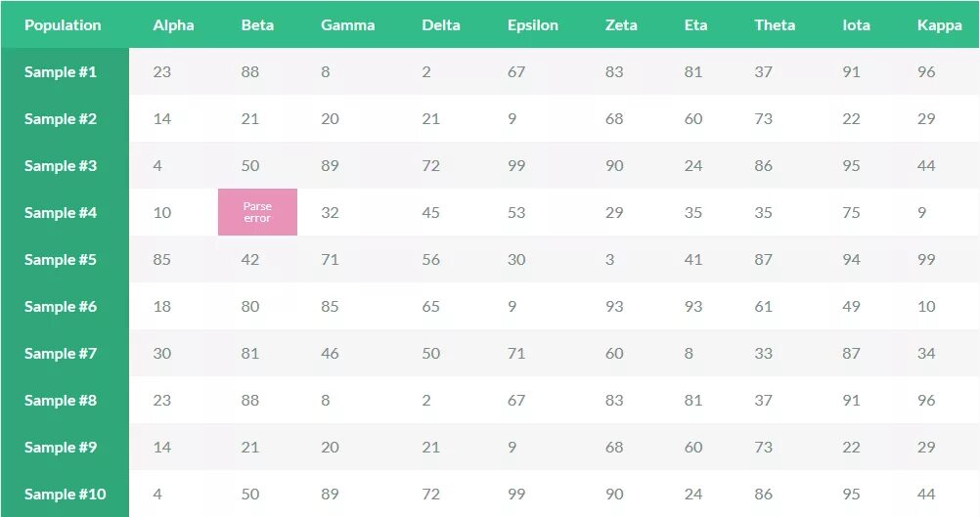Click the Delta column header
The width and height of the screenshot is (980, 517).
441,25
